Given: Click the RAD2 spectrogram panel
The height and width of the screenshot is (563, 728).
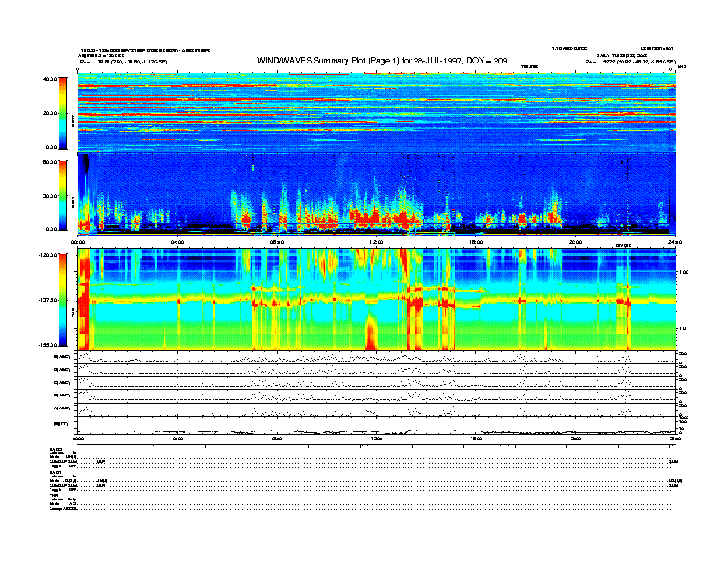Looking at the screenshot, I should (x=377, y=112).
